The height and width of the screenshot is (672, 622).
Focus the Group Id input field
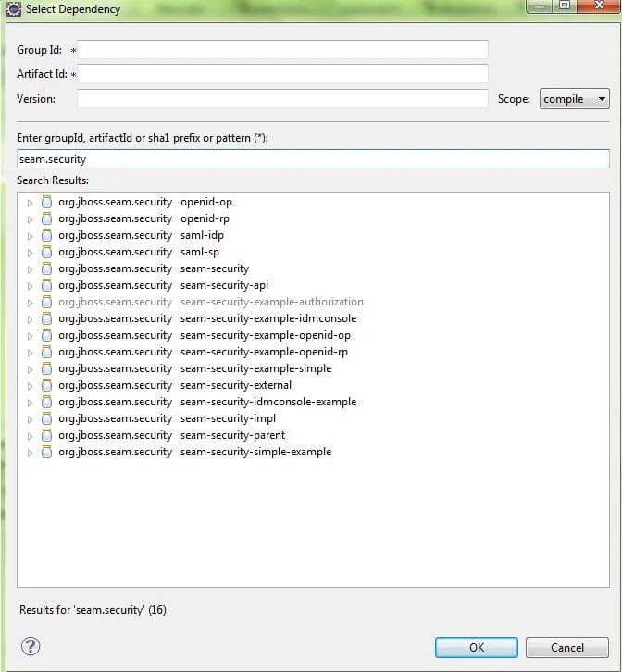[x=282, y=50]
